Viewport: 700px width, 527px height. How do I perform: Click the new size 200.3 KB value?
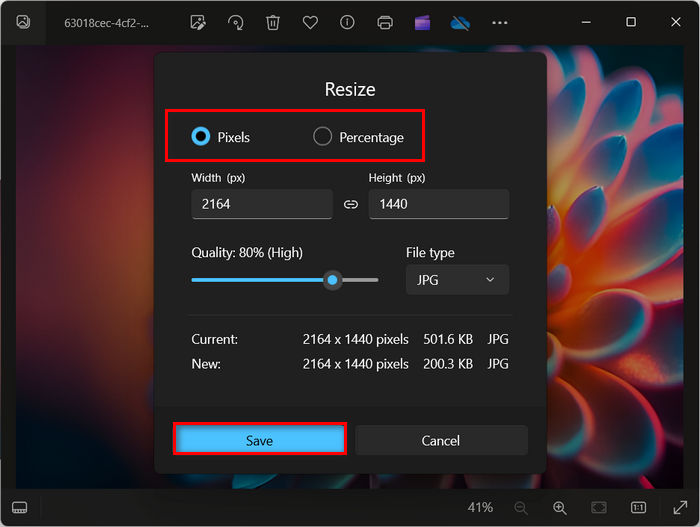[x=448, y=364]
